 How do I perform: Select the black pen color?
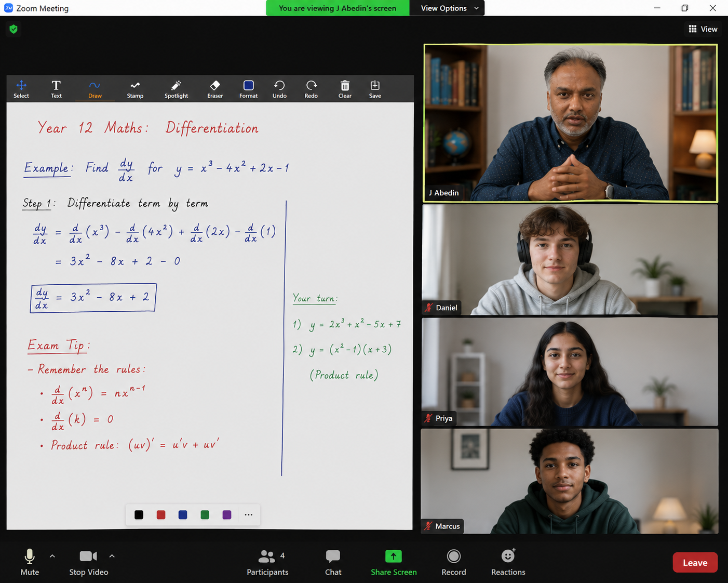(x=139, y=515)
